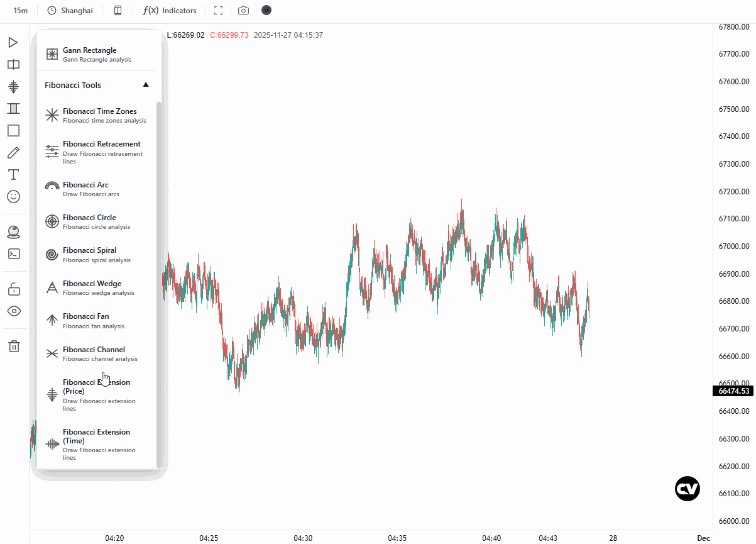756x544 pixels.
Task: Open the text tool in sidebar
Action: coord(13,174)
